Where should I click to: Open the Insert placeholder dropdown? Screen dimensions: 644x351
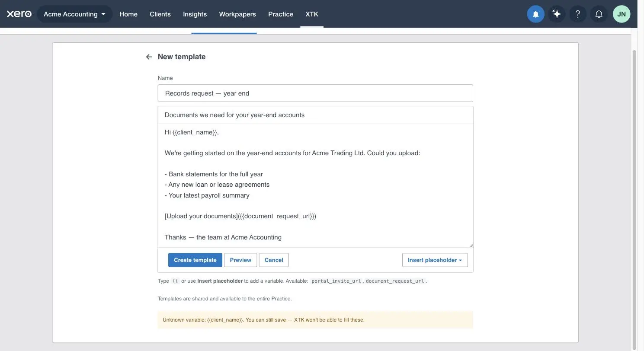click(x=435, y=260)
